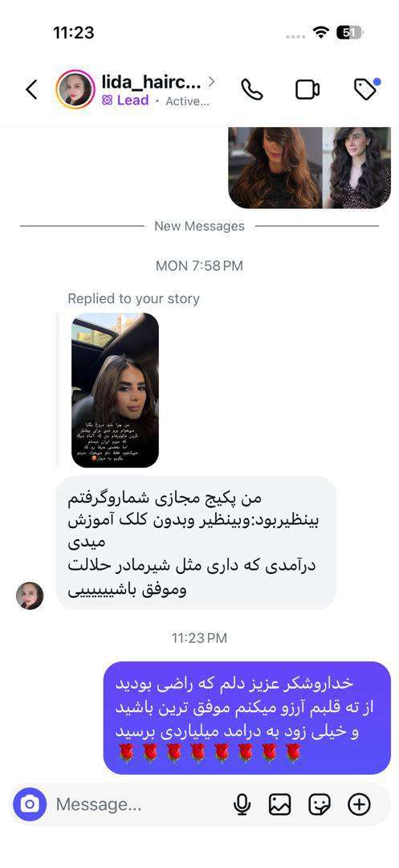The image size is (399, 868).
Task: Open the photo gallery picker icon
Action: (x=279, y=805)
